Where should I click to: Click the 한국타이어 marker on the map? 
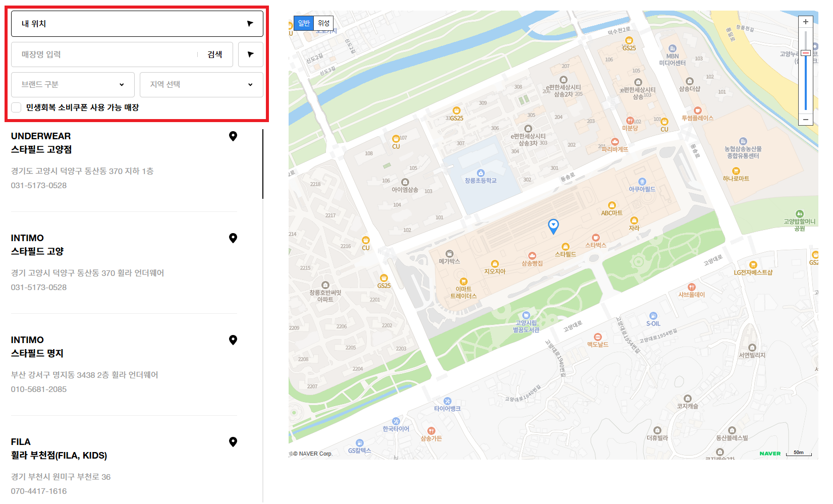coord(396,421)
